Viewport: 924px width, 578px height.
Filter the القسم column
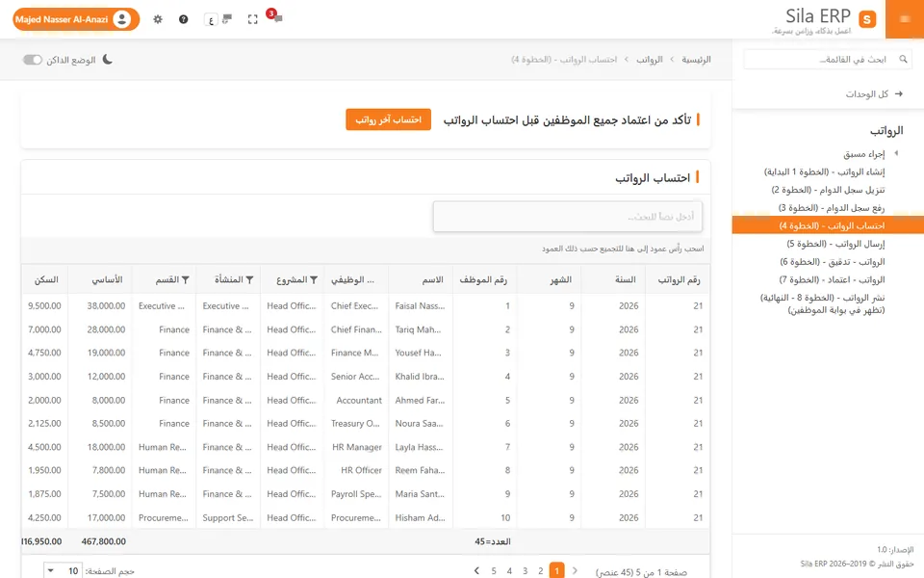point(185,279)
